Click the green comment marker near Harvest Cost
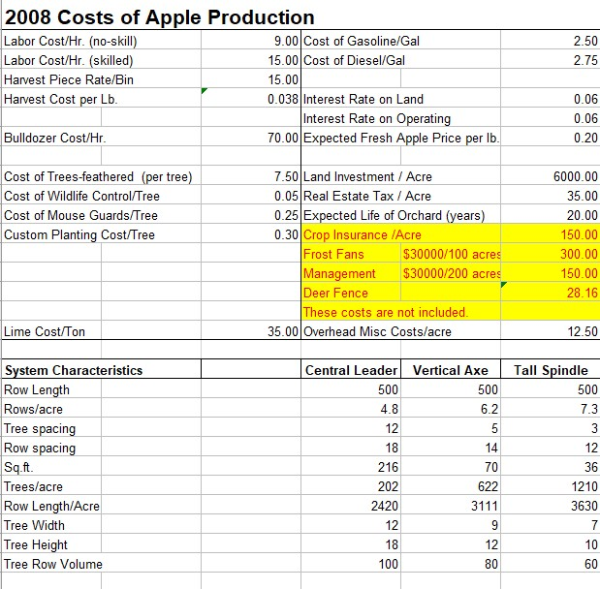 [x=204, y=90]
